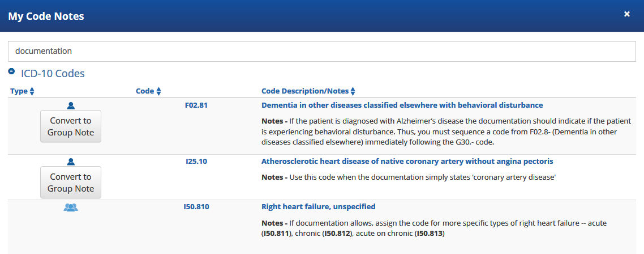
Task: Close the My Code Notes dialog
Action: click(627, 14)
